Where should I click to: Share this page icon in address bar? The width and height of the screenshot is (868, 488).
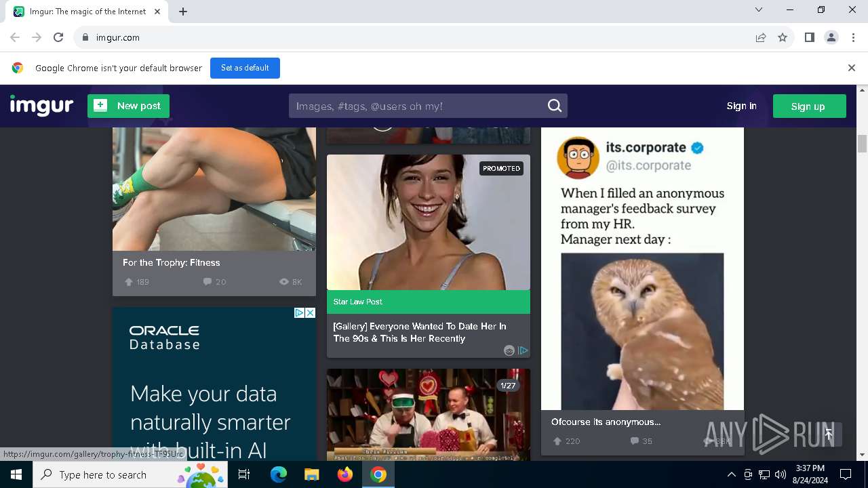click(761, 37)
